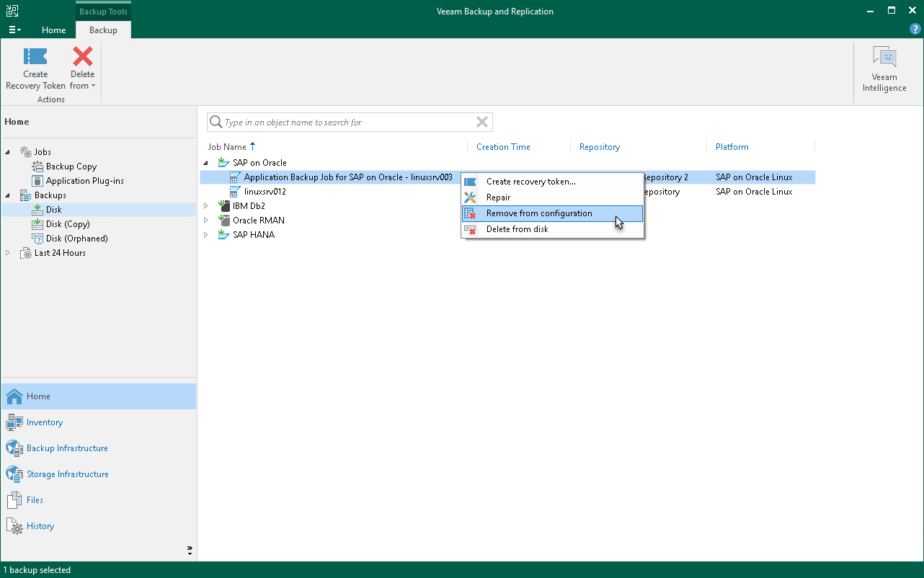The height and width of the screenshot is (578, 924).
Task: Select Application Plug-ins under Jobs
Action: pyautogui.click(x=79, y=181)
